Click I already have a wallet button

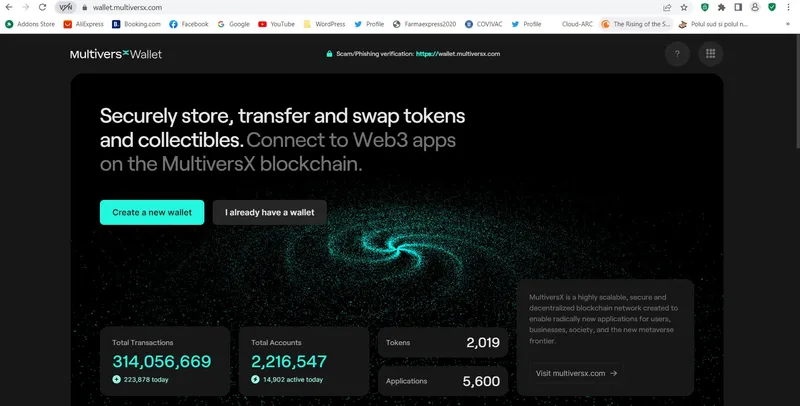tap(269, 212)
